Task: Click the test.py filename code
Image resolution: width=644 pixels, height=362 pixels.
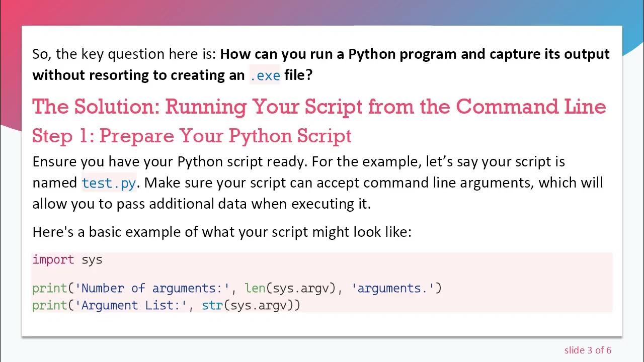Action: tap(109, 183)
